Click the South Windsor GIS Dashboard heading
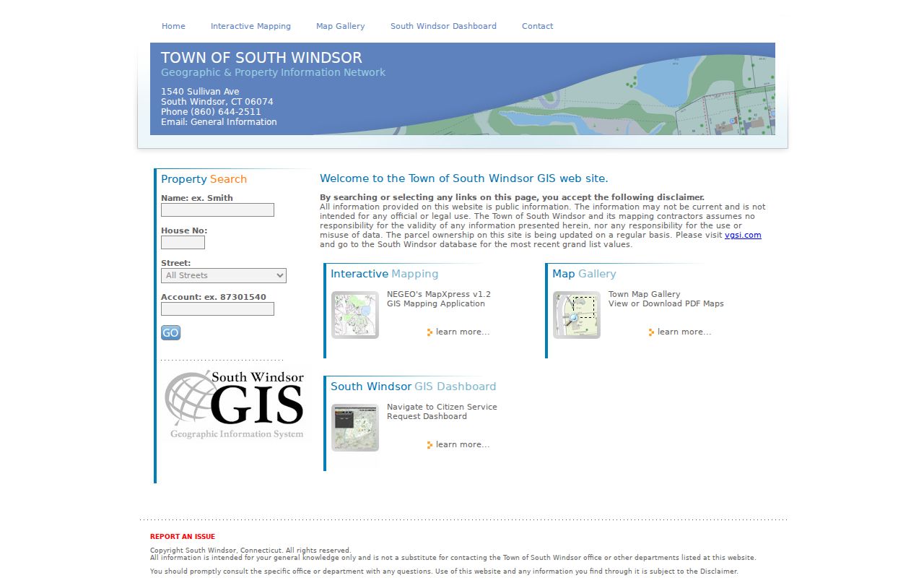 point(413,387)
